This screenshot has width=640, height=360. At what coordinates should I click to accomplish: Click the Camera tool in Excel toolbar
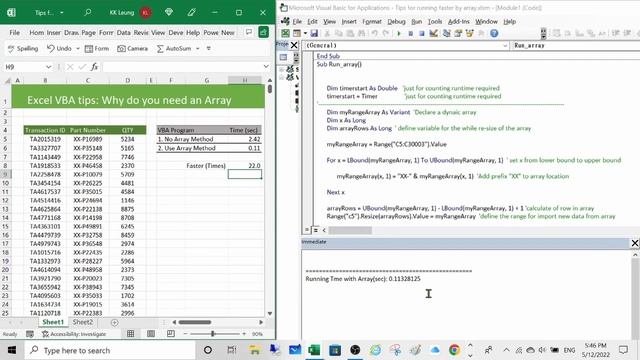pyautogui.click(x=132, y=49)
